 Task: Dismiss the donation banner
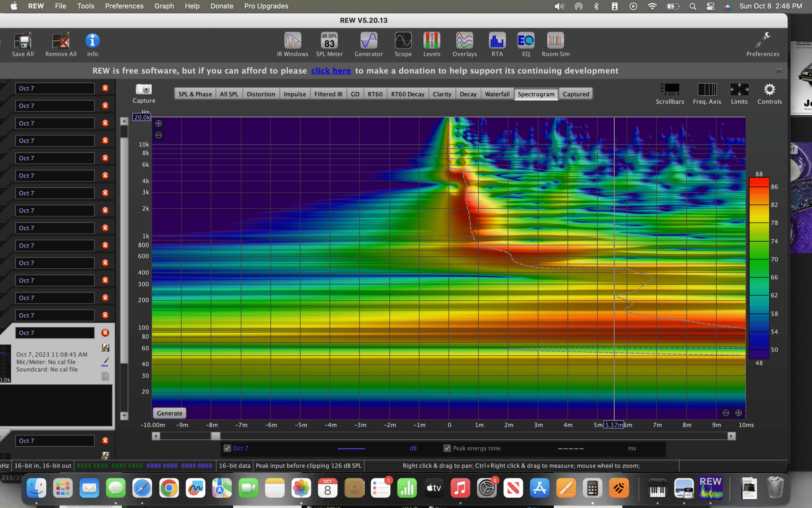coord(779,70)
